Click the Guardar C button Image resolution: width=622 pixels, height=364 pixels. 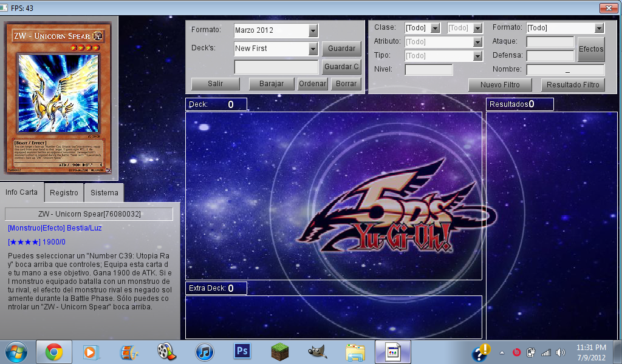[341, 67]
